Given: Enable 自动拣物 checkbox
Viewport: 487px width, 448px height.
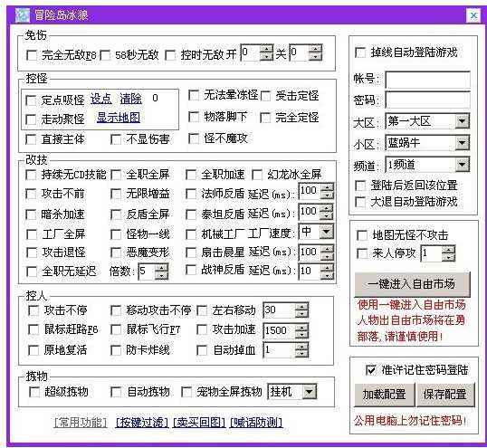Looking at the screenshot, I should point(116,392).
